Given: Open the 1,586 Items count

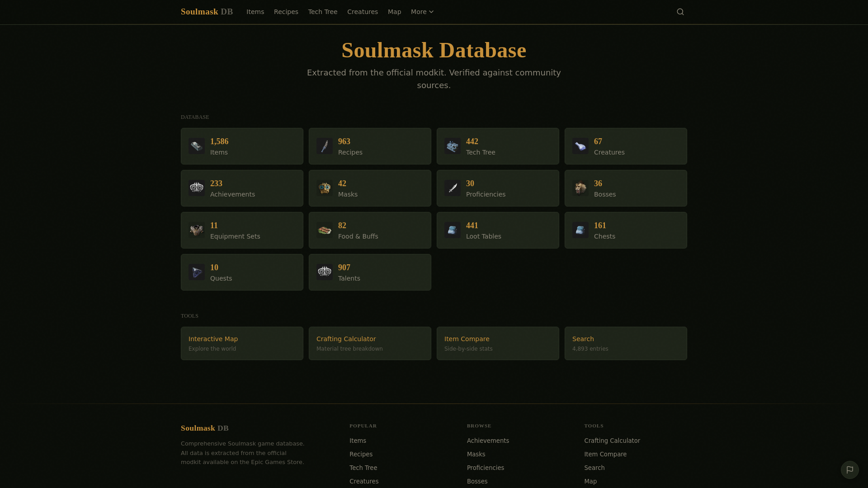Looking at the screenshot, I should [219, 141].
